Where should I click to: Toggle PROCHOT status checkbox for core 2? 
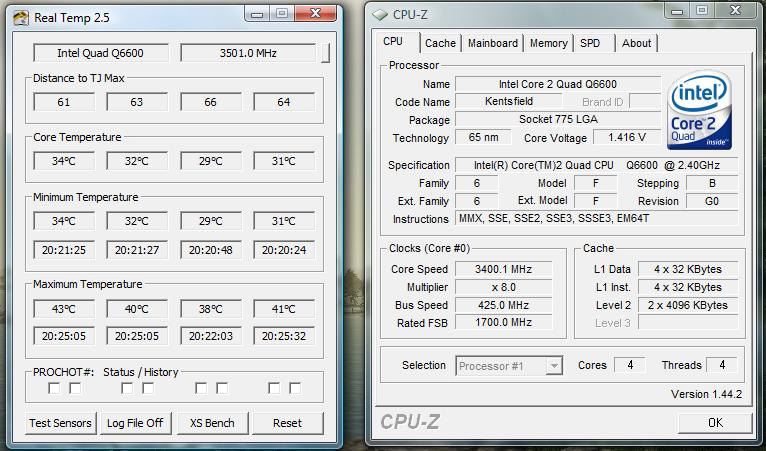(x=201, y=388)
